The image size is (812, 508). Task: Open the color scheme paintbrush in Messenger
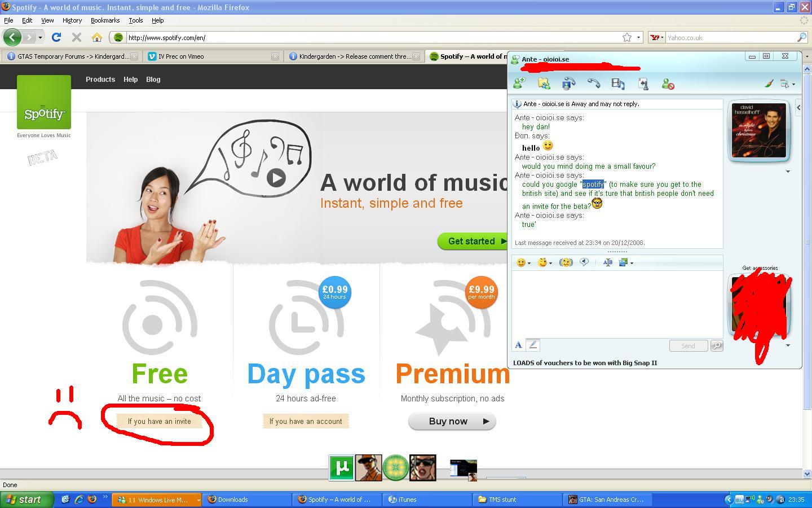(x=769, y=84)
